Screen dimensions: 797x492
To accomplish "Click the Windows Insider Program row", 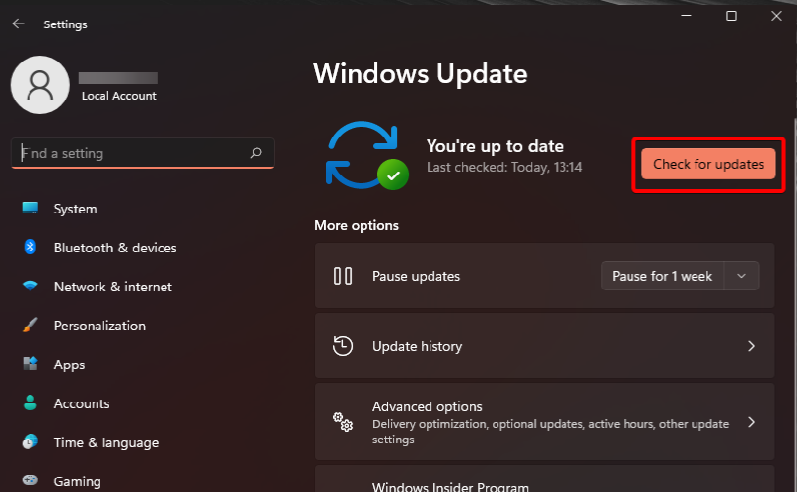I will [544, 479].
